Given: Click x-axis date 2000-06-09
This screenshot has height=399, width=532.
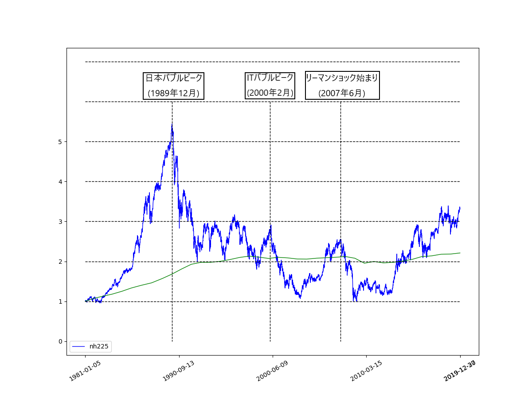Looking at the screenshot, I should coord(272,371).
